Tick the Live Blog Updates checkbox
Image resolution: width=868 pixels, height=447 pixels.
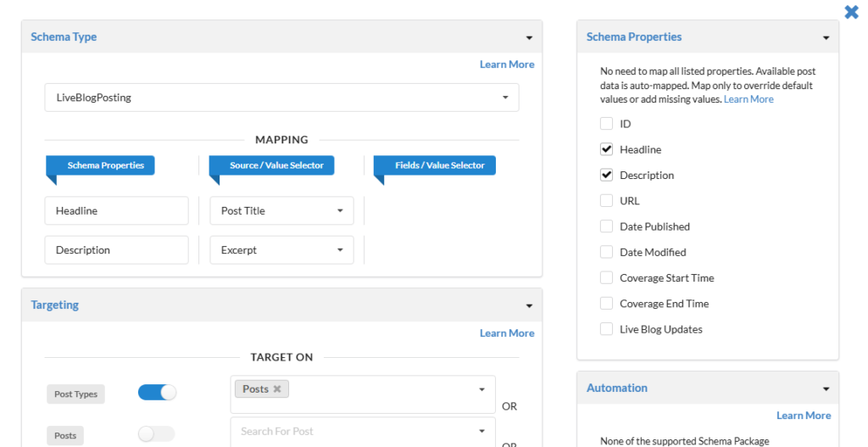(606, 329)
